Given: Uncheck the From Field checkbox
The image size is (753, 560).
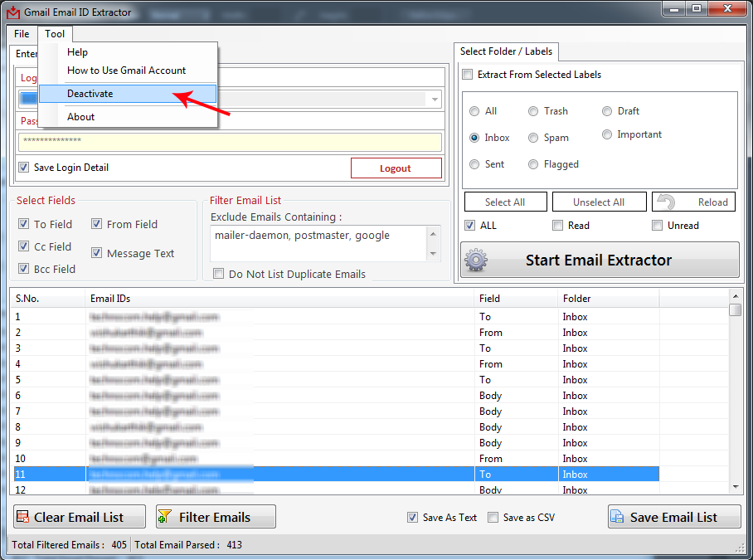Looking at the screenshot, I should (96, 224).
